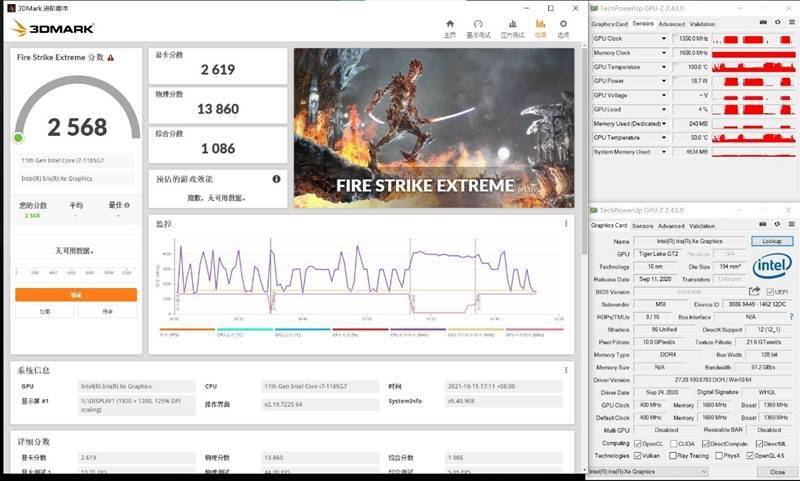This screenshot has width=800, height=481.
Task: Switch to Advanced tab in lower GPU-Z window
Action: [x=671, y=226]
